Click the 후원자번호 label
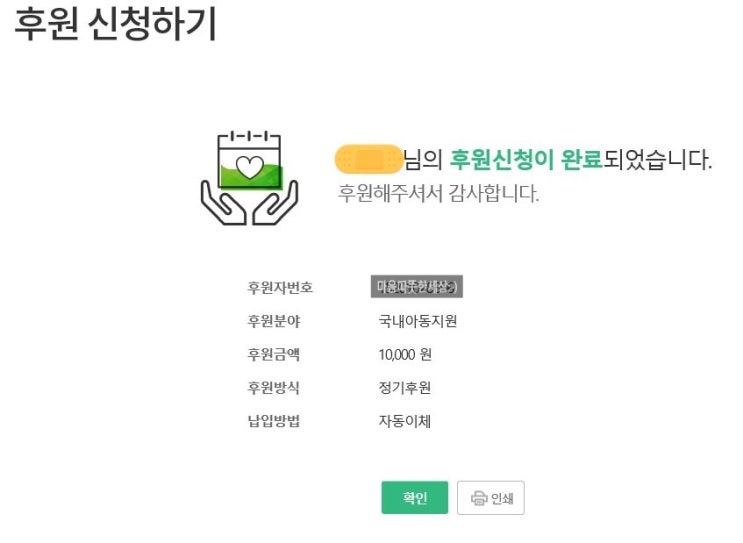Viewport: 743px width, 543px height. [280, 287]
